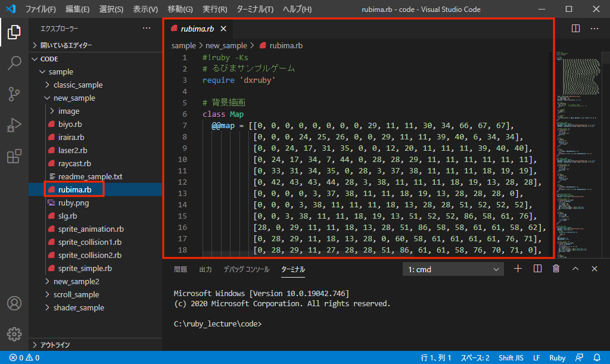Viewport: 610px width, 364px height.
Task: Click the VS Code logo icon
Action: pyautogui.click(x=11, y=8)
